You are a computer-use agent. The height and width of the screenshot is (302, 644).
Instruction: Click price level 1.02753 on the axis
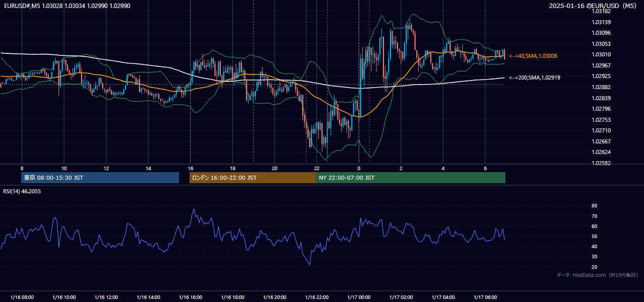(601, 120)
